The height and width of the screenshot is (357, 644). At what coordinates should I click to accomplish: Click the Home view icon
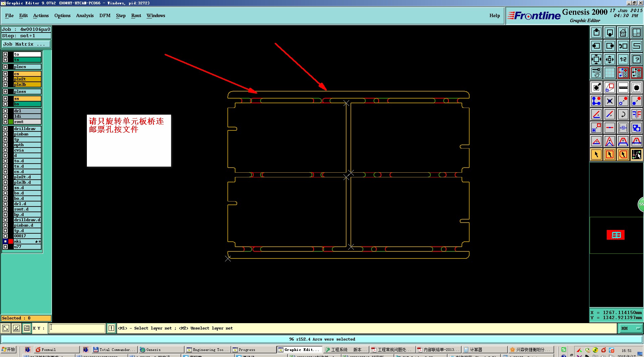pos(623,33)
